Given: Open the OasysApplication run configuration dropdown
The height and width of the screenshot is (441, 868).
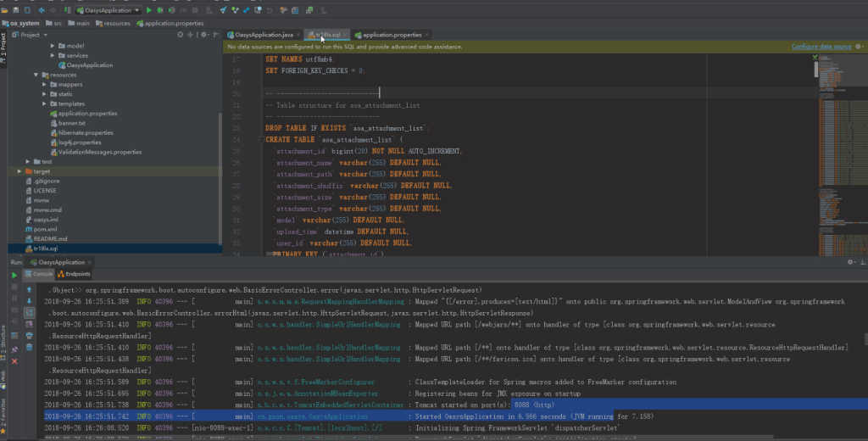Looking at the screenshot, I should point(108,10).
